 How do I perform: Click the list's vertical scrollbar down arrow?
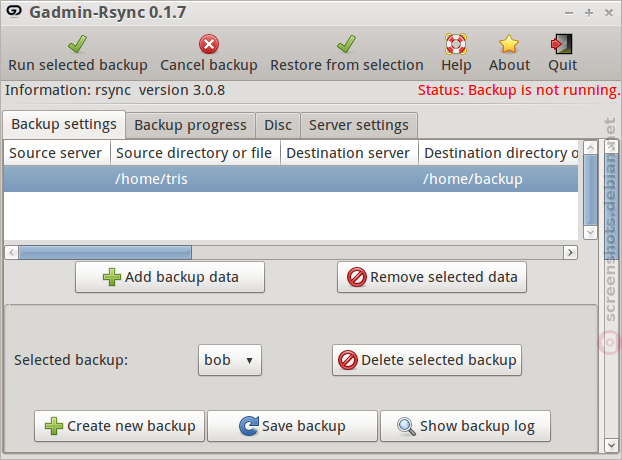[x=591, y=232]
